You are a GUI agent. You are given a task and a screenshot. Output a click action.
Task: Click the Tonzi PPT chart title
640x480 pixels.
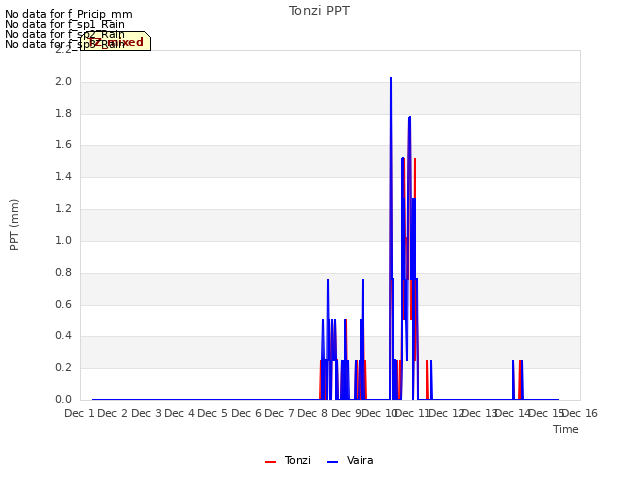(319, 11)
